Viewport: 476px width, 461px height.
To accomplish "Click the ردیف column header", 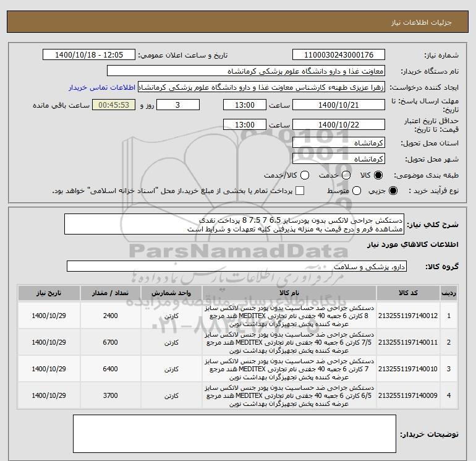I will tap(449, 293).
